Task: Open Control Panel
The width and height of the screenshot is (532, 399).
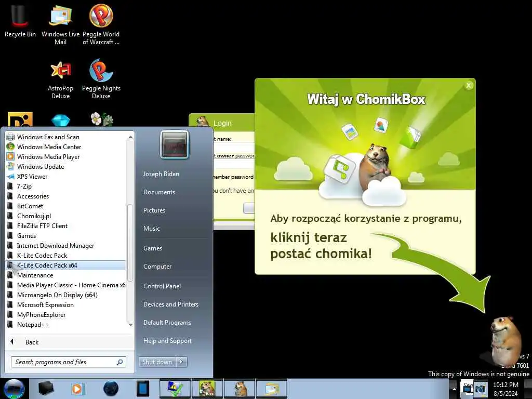Action: click(x=162, y=286)
